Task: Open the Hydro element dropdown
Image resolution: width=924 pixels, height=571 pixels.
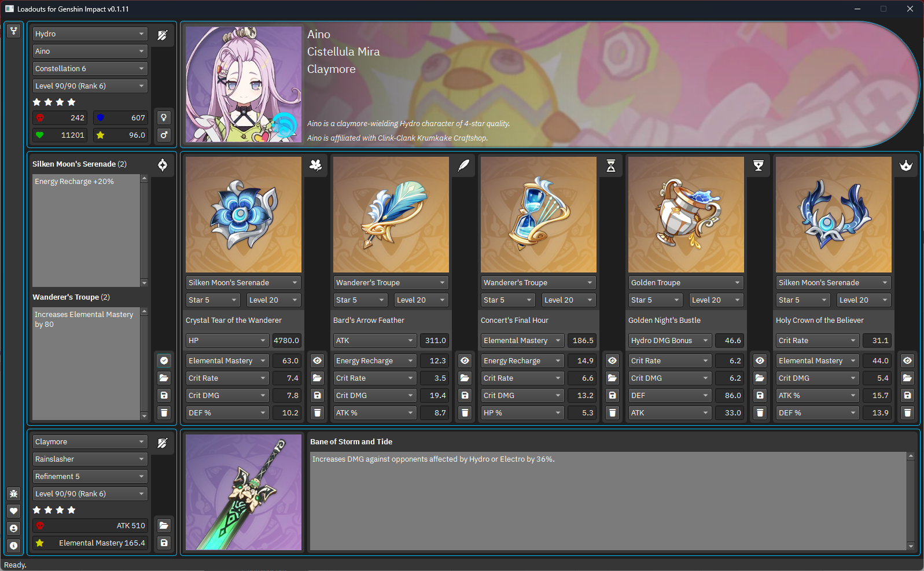Action: coord(90,34)
